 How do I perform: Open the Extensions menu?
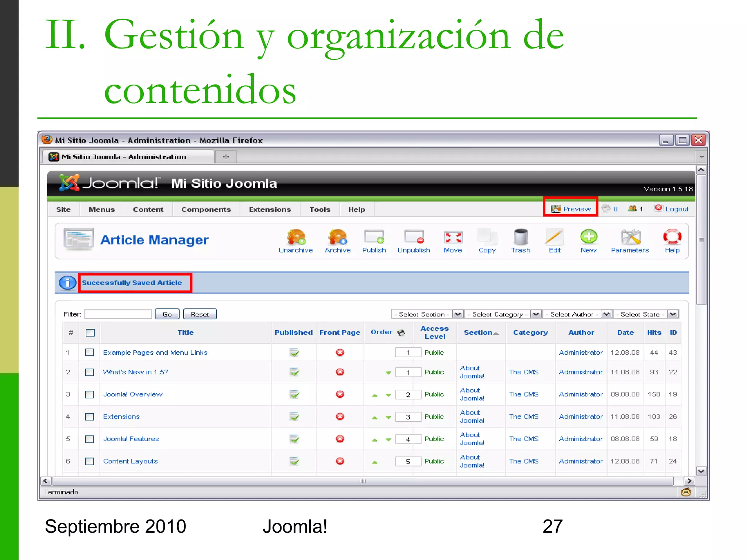point(270,210)
